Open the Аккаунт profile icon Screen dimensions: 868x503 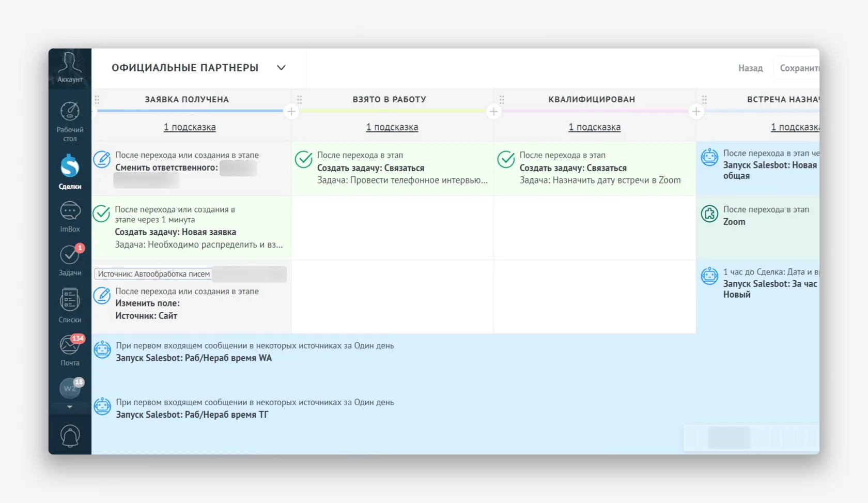click(x=70, y=67)
